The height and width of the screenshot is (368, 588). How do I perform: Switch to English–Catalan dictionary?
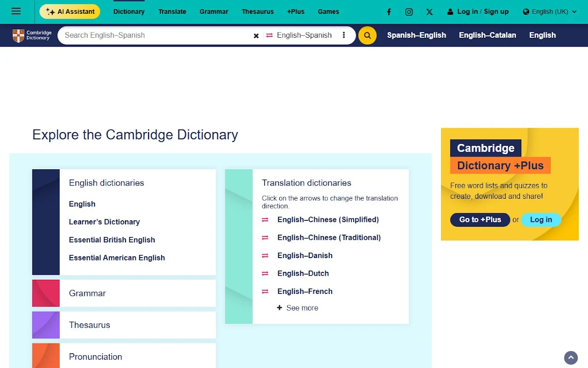pyautogui.click(x=488, y=35)
